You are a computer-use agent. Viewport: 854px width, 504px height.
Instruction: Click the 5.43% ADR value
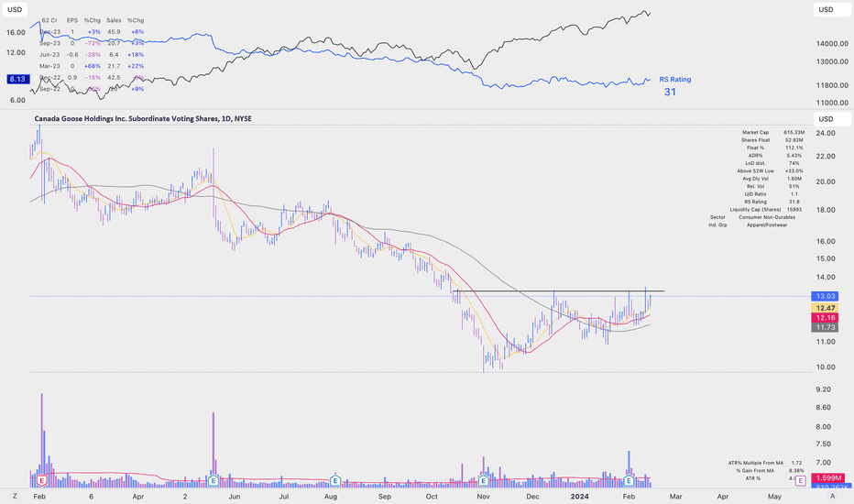[x=794, y=155]
